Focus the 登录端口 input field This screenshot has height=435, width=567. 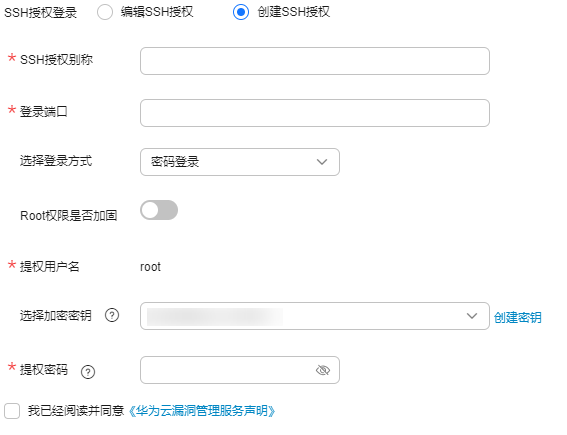(315, 113)
